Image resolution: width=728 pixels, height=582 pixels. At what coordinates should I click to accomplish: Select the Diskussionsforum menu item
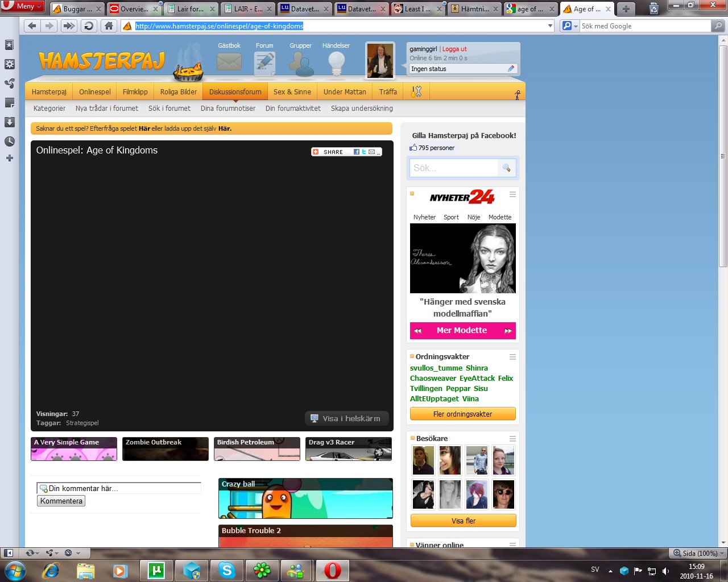click(x=235, y=92)
